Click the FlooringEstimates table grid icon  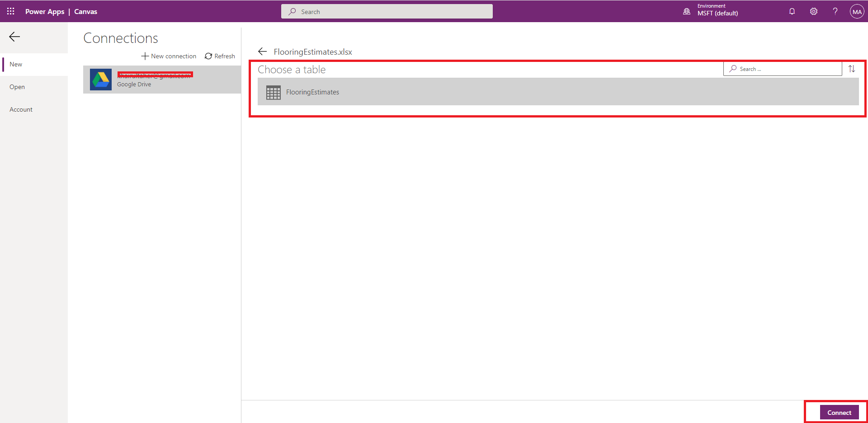coord(274,92)
